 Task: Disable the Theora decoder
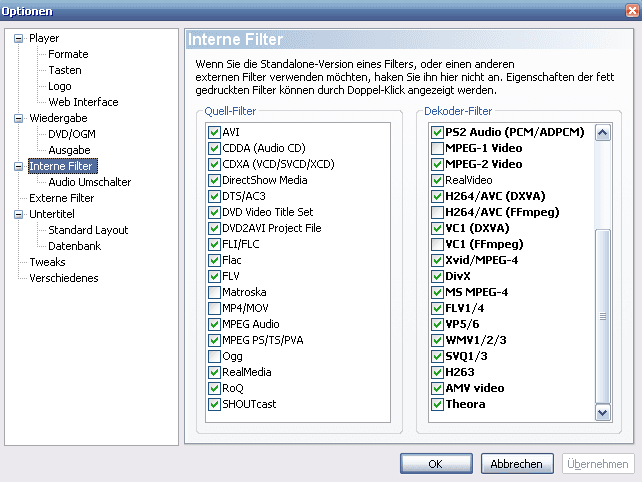(437, 404)
